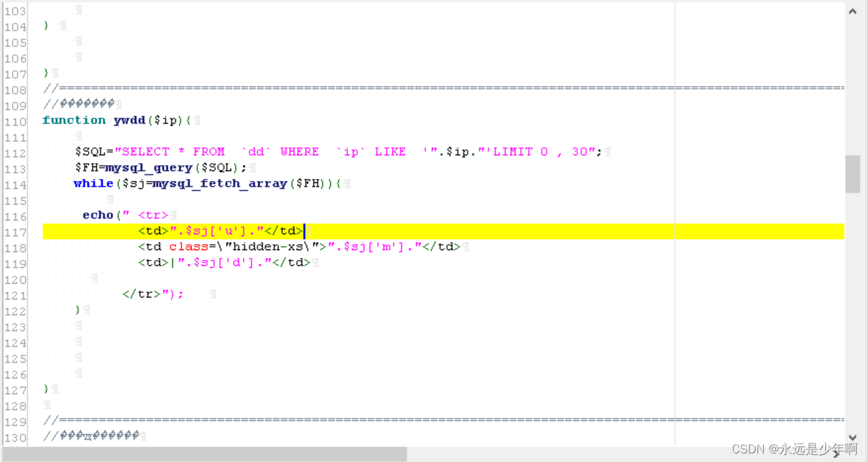Click the vertical scrollbar up arrow

coord(853,11)
